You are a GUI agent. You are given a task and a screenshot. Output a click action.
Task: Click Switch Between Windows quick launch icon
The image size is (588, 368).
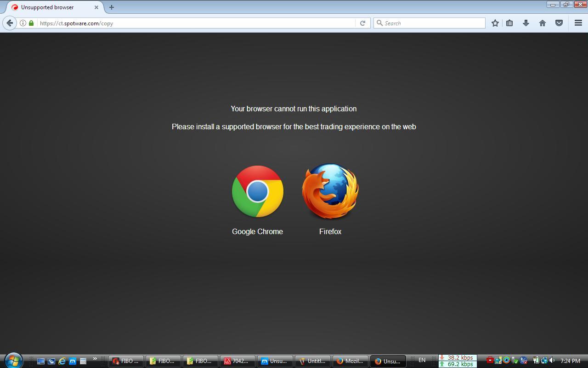(x=51, y=362)
